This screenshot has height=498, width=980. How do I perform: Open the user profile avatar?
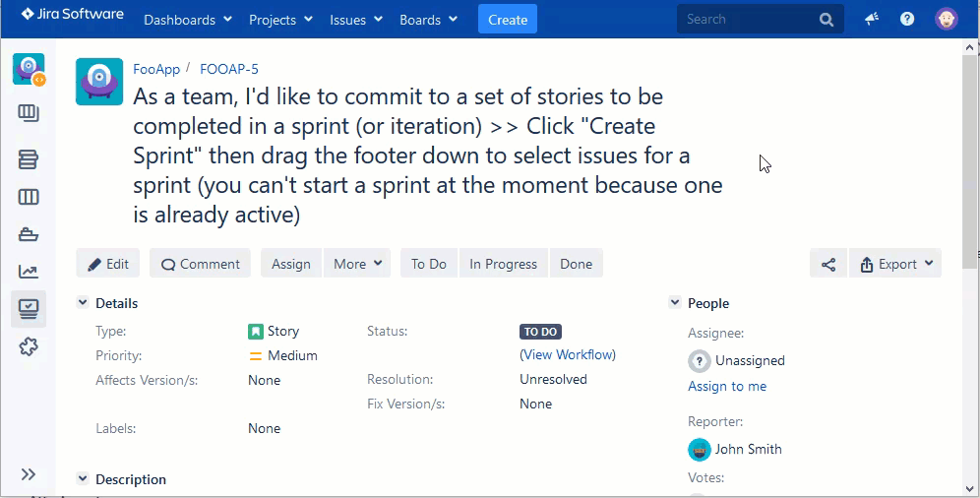(947, 20)
